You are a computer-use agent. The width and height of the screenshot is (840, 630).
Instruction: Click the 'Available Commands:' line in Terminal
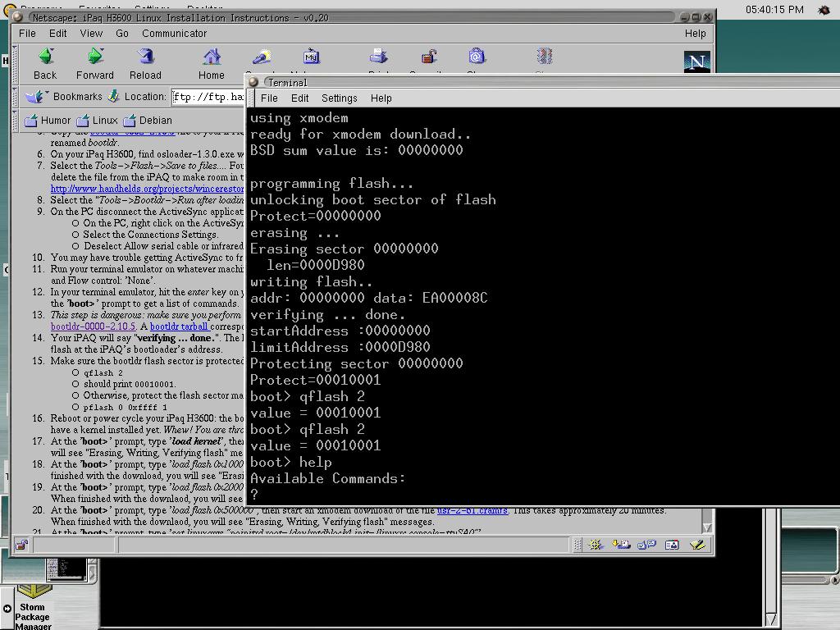[327, 478]
